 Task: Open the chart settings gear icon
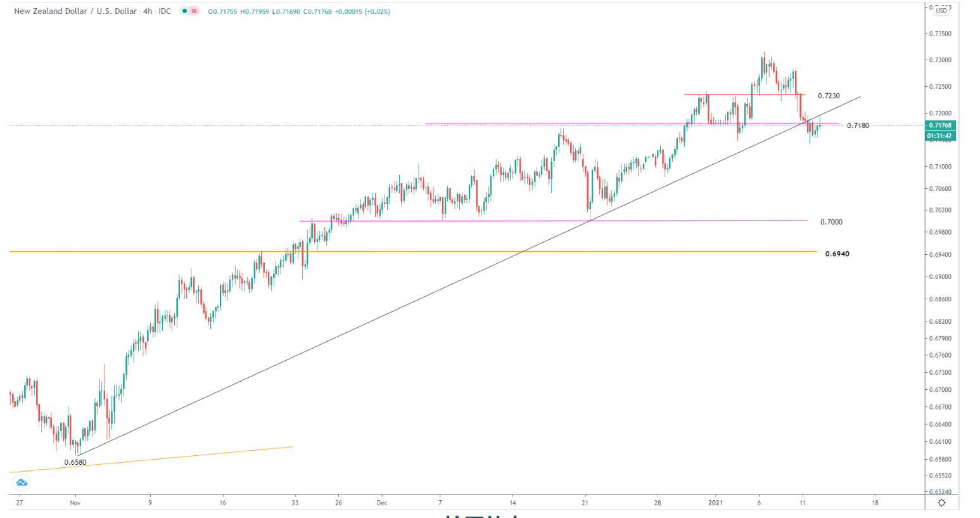point(941,503)
